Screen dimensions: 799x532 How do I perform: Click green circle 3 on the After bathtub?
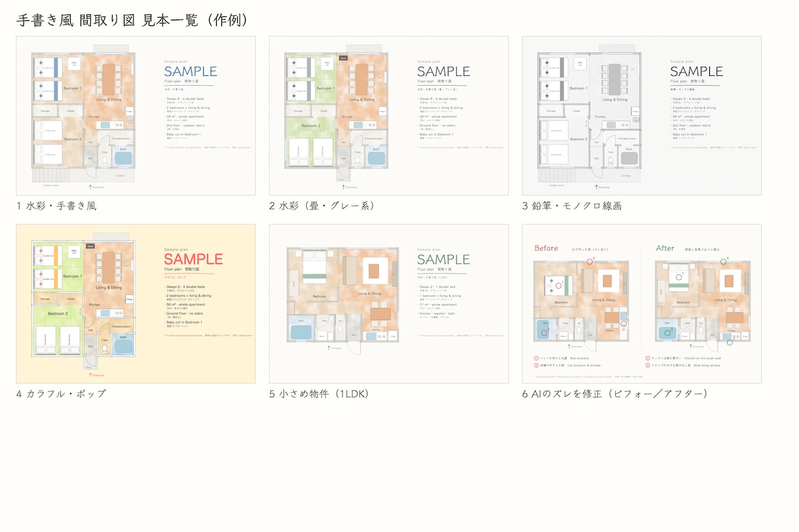tap(667, 332)
